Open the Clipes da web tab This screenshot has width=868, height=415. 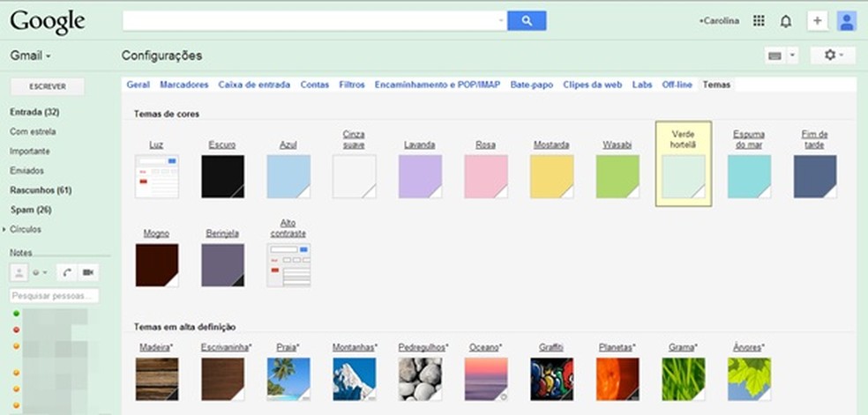592,85
